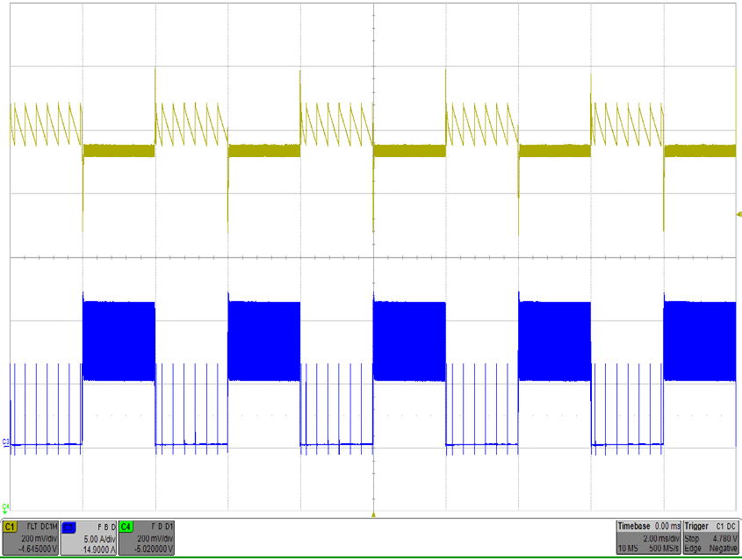Click the C3 scale value 5.00 A/div
The image size is (742, 560).
[97, 538]
